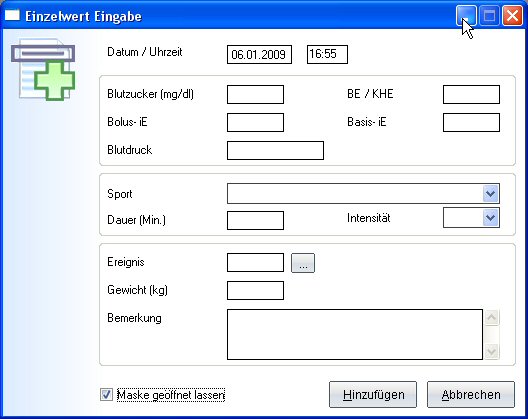Click the window icon in the title bar
This screenshot has width=528, height=419.
tap(12, 15)
